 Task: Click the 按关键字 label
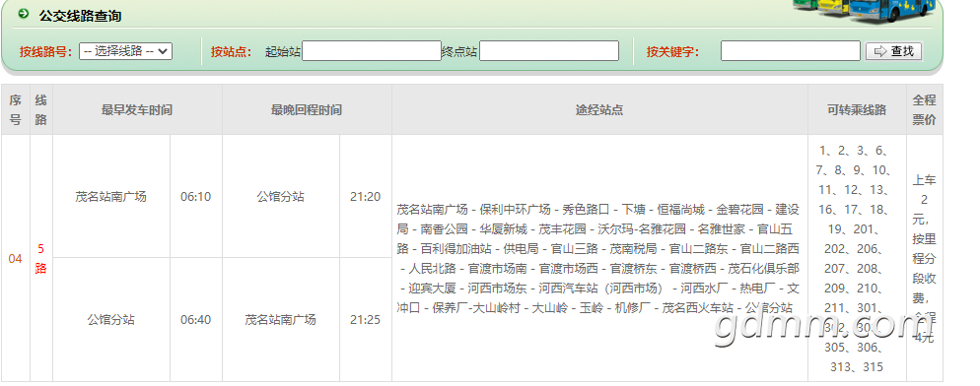(x=672, y=52)
